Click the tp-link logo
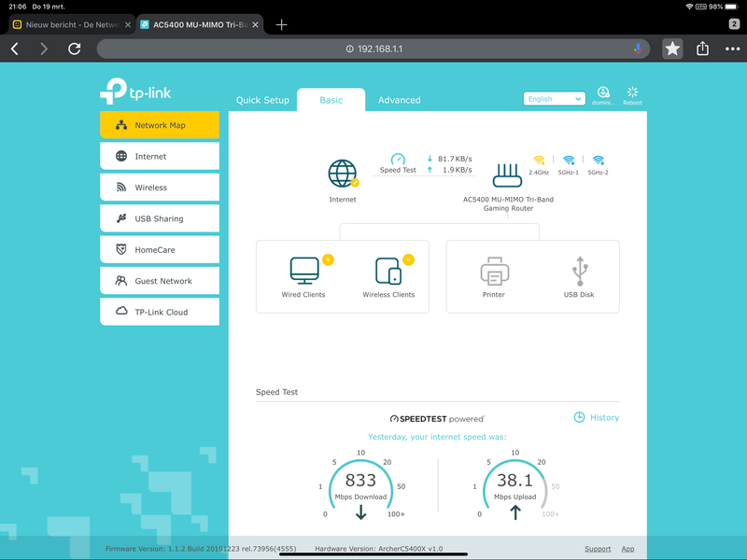Image resolution: width=747 pixels, height=560 pixels. point(135,91)
